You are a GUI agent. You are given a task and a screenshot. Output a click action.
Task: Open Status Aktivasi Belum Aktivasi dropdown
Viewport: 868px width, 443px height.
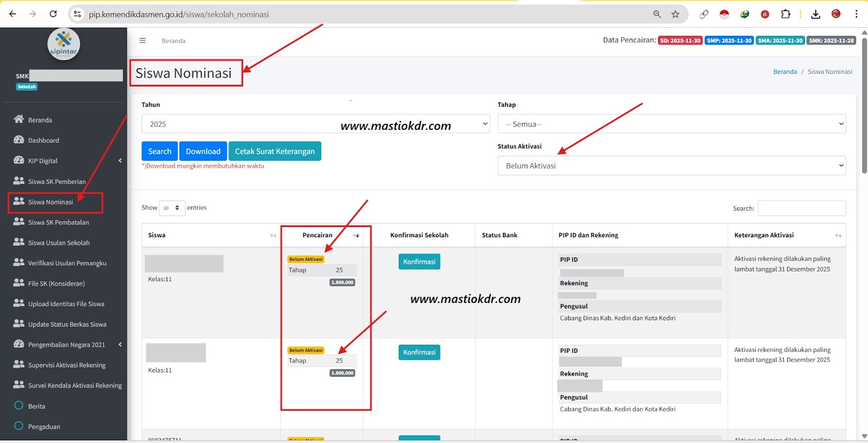672,166
